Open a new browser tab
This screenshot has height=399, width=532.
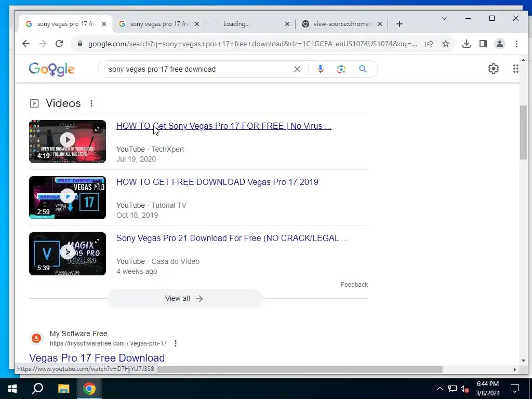400,24
